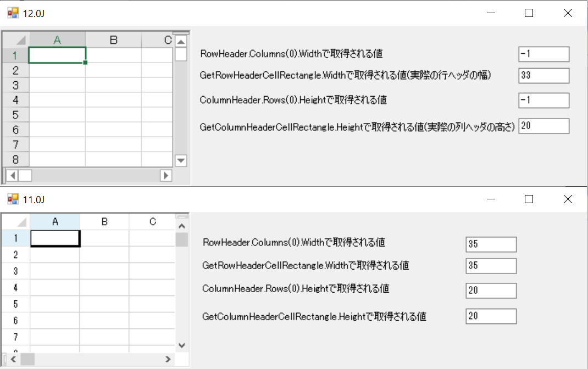Select row 8 header in 12.0J window
Viewport: 588px width, 369px height.
[16, 159]
